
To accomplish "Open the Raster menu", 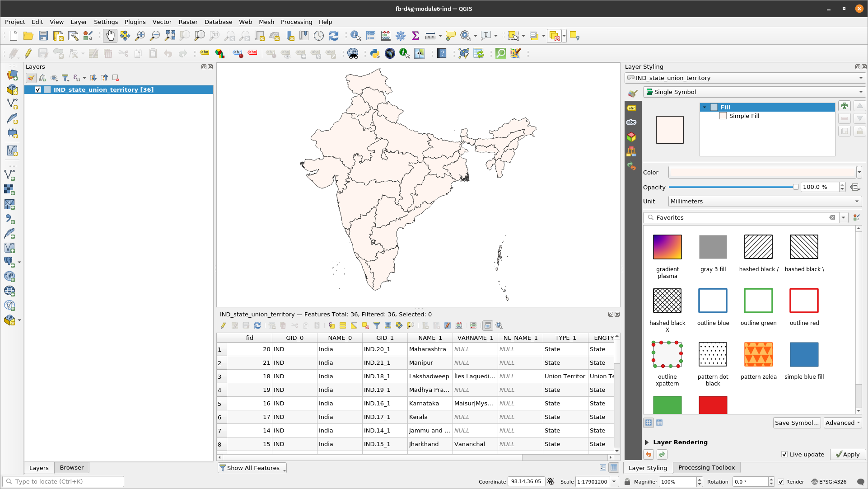I will coord(188,22).
